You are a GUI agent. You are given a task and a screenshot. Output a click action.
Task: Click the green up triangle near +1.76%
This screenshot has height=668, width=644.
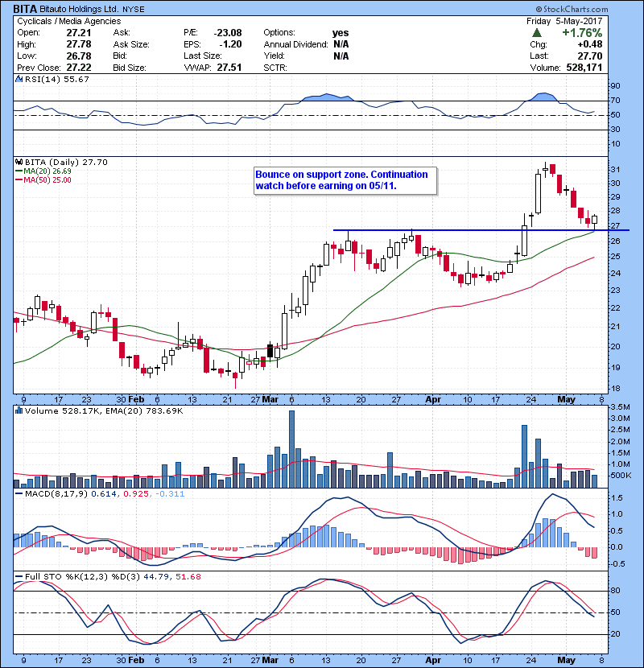[537, 33]
